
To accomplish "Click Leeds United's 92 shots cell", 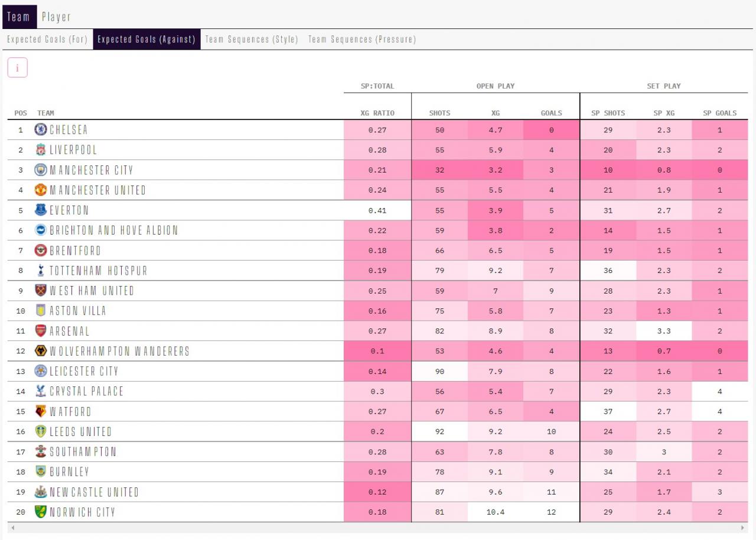I will pos(439,431).
